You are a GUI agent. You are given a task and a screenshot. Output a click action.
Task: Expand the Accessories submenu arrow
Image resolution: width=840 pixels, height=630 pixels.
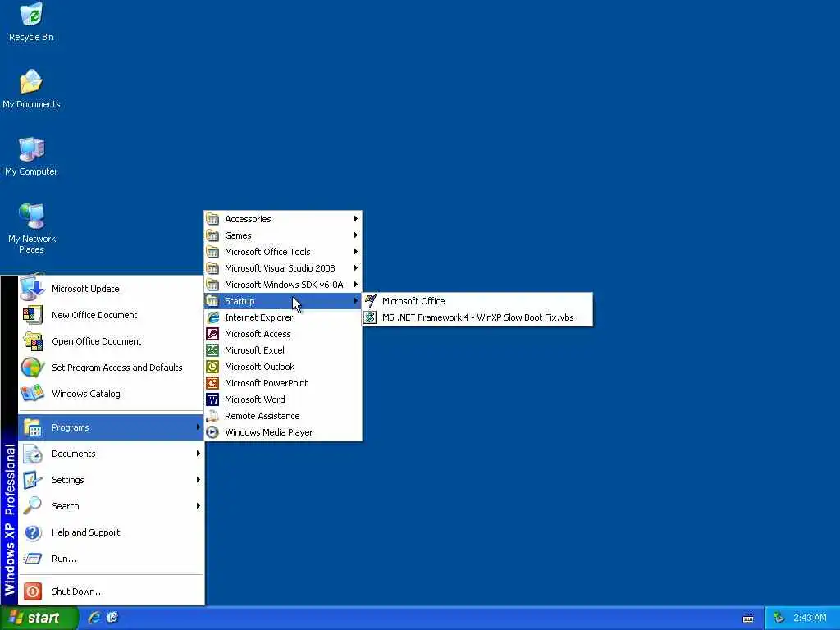pyautogui.click(x=356, y=218)
